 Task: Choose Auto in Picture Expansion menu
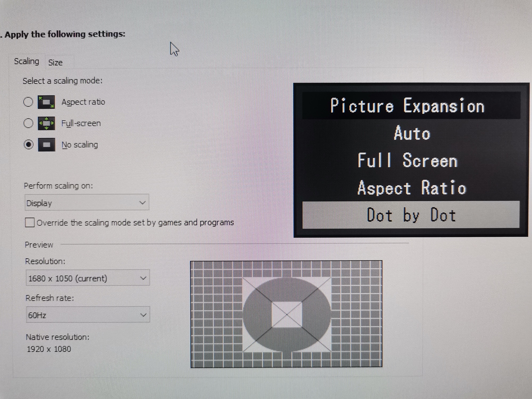412,133
